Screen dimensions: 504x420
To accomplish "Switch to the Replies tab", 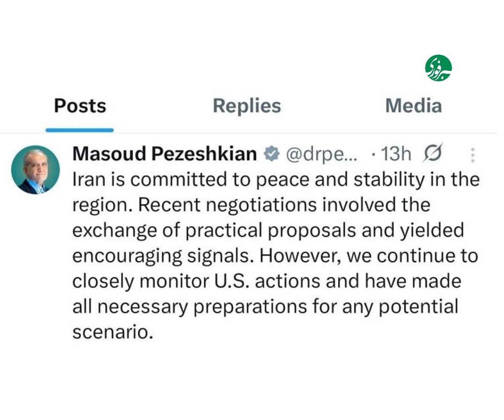I will pos(247,105).
